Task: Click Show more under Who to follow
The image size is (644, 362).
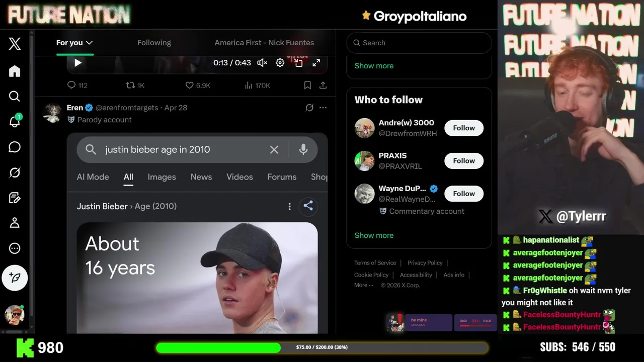Action: pyautogui.click(x=374, y=235)
